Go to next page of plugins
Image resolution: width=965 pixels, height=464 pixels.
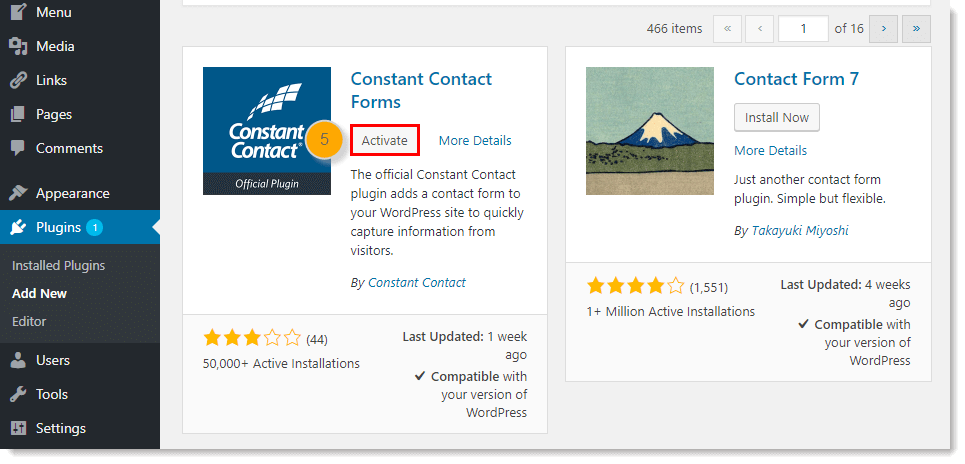tap(883, 29)
